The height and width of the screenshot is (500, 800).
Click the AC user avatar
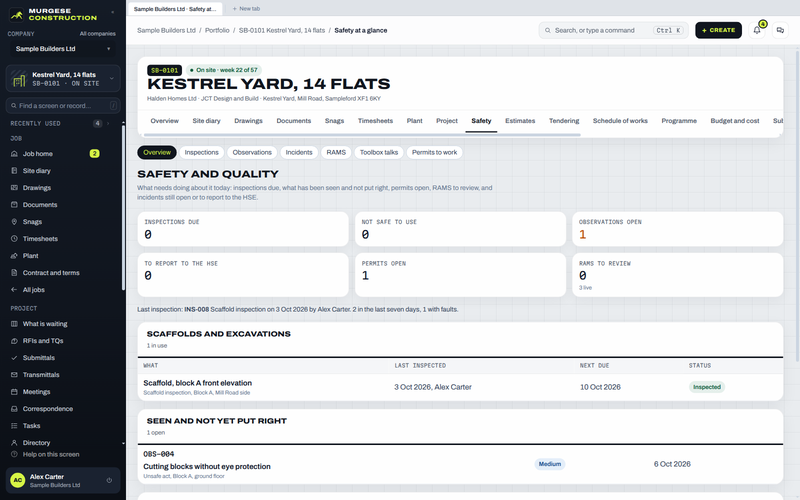(x=18, y=480)
